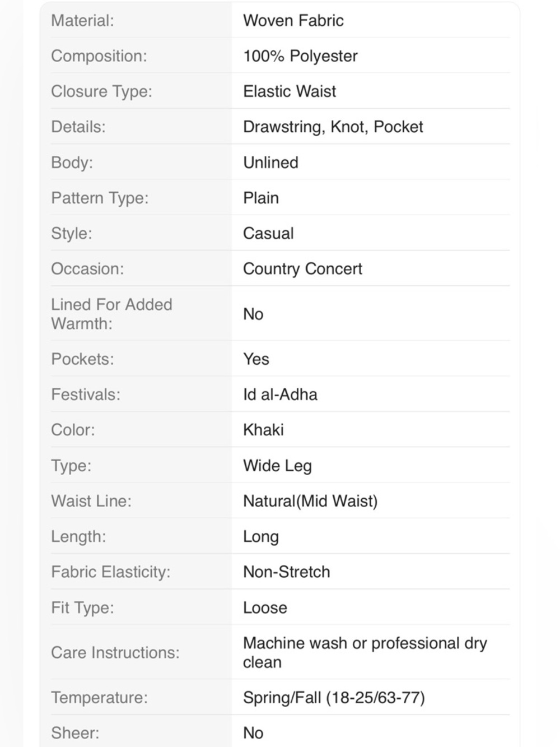The image size is (560, 747).
Task: Select the Elastic Waist closure type value
Action: point(290,91)
